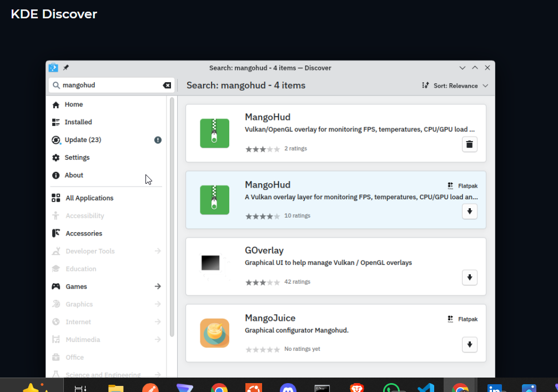Click the All Applications grid icon

click(x=56, y=198)
